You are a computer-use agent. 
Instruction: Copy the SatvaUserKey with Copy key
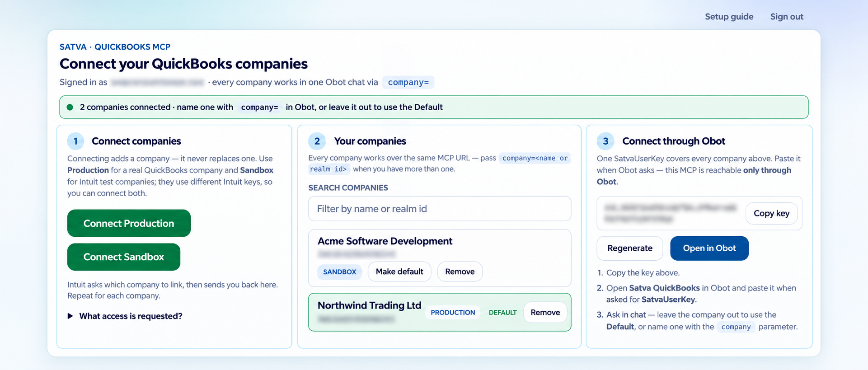771,213
